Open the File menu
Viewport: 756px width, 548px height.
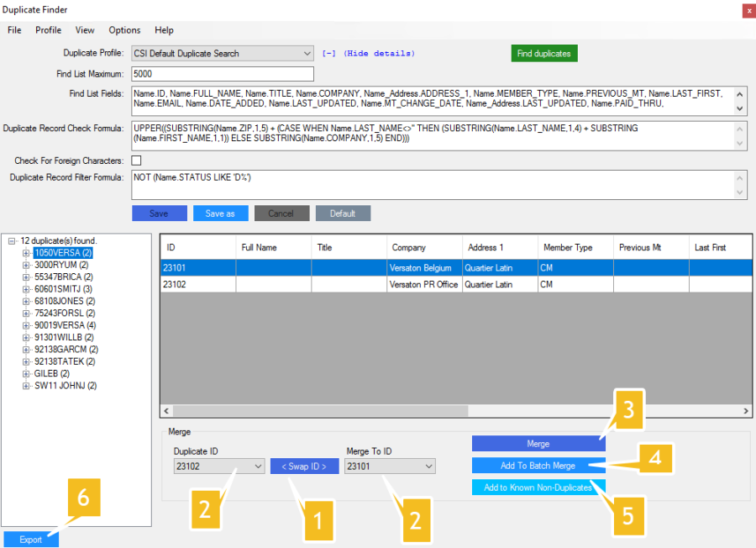coord(14,30)
